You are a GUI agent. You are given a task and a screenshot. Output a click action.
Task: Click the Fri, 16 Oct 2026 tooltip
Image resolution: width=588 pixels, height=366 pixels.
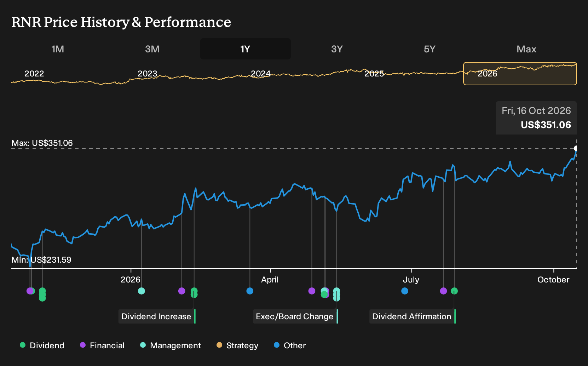(536, 118)
